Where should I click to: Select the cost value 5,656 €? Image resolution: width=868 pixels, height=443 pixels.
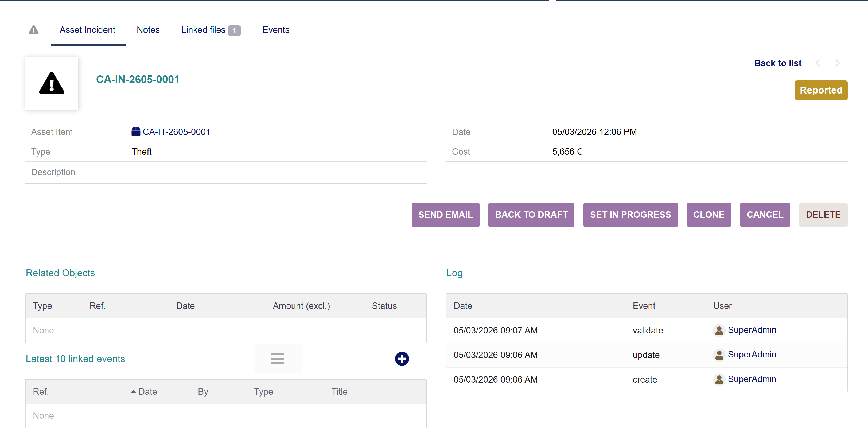point(567,151)
